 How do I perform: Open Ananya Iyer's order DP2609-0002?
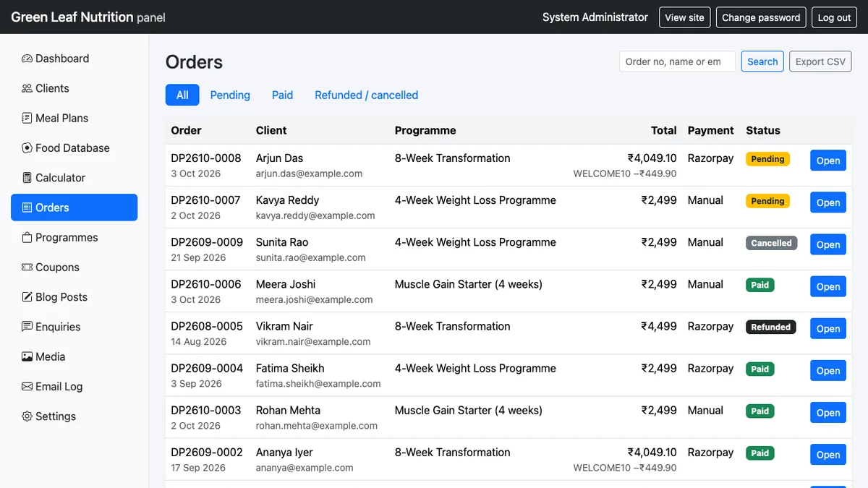pos(828,454)
